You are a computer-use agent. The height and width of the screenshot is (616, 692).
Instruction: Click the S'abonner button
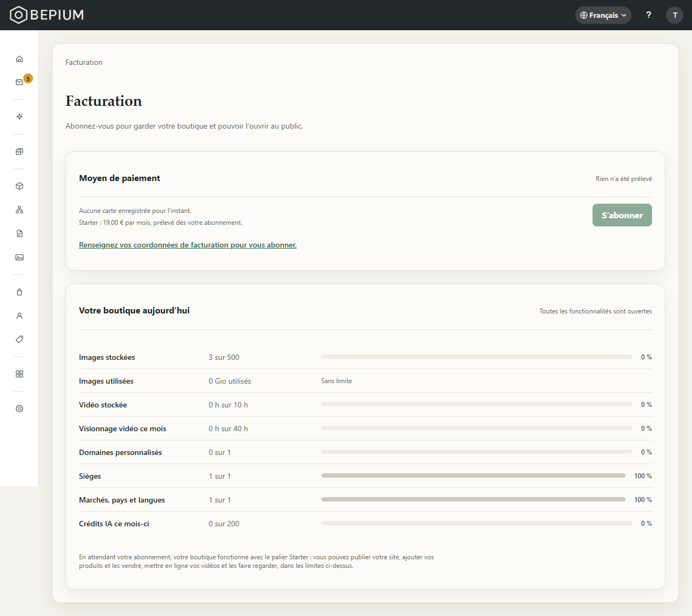click(x=622, y=215)
